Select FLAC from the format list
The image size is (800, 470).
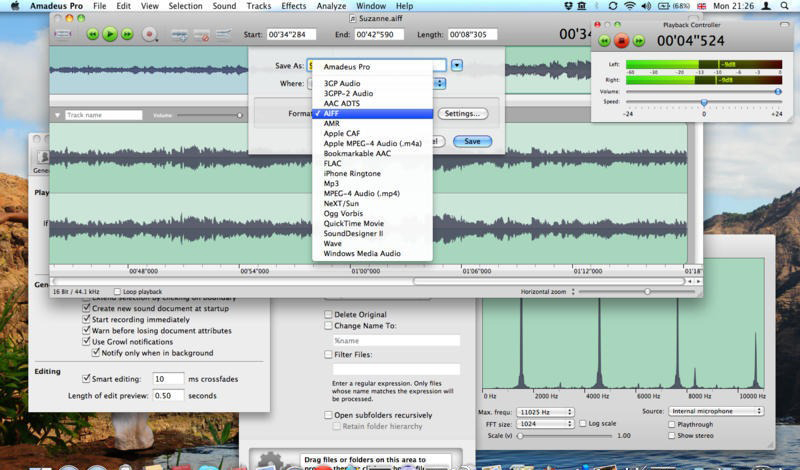tap(334, 163)
